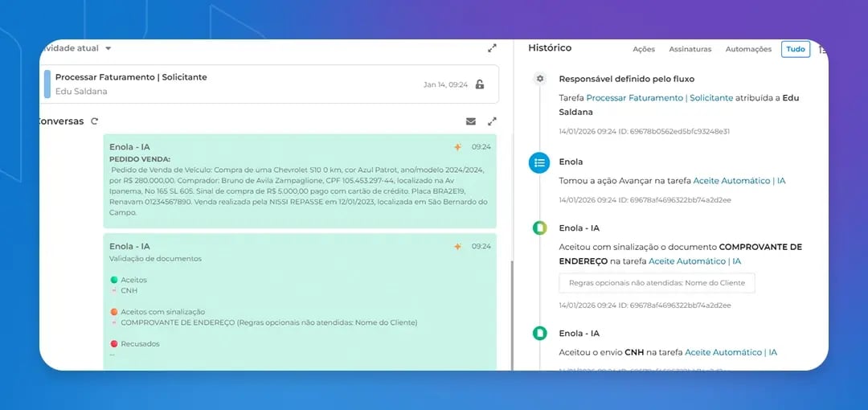Refresh the Conversas section
This screenshot has width=868, height=410.
click(95, 121)
